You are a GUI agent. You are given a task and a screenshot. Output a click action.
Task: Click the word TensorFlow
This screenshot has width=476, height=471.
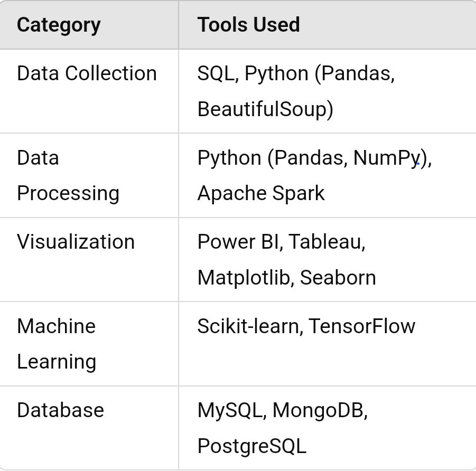click(x=362, y=326)
